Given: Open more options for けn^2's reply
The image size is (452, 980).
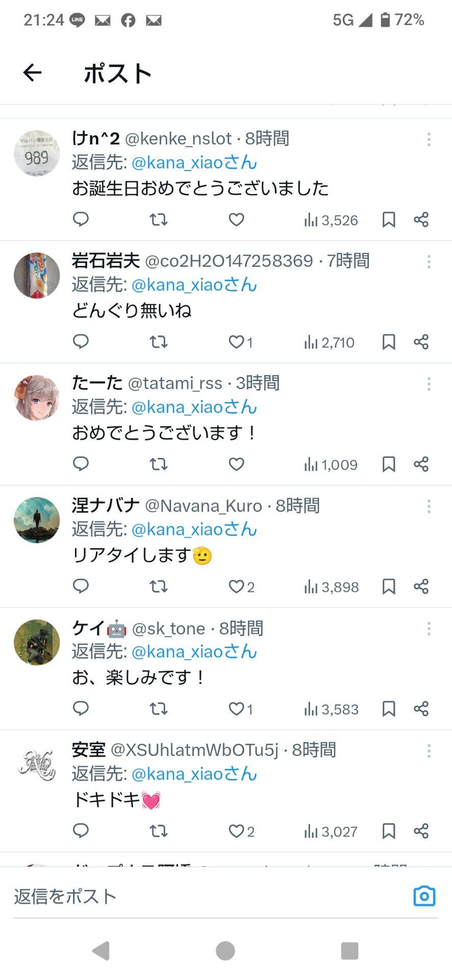Looking at the screenshot, I should [x=429, y=139].
